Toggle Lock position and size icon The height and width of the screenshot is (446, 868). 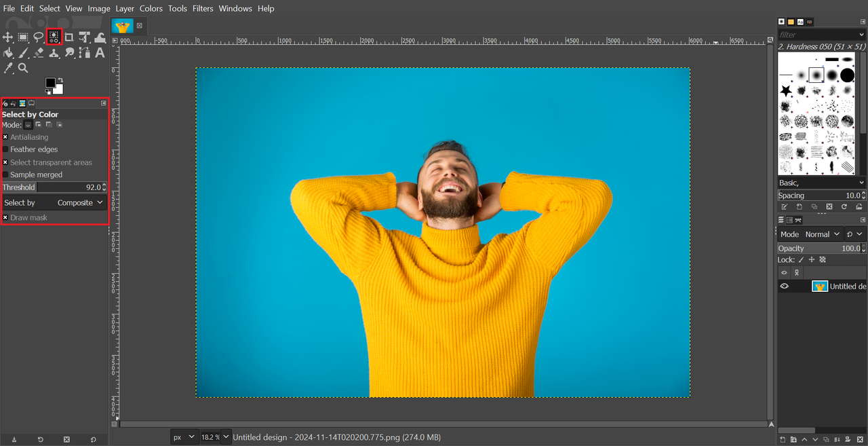(x=812, y=259)
